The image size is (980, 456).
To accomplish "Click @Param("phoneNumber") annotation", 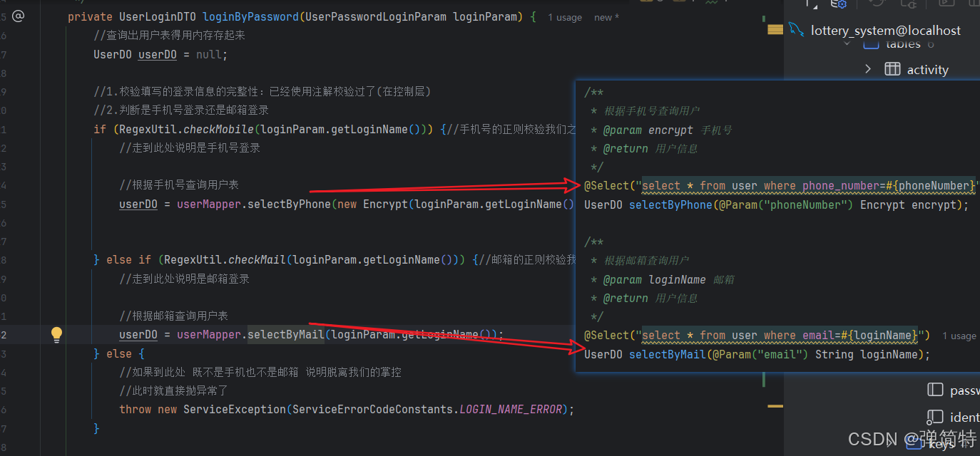I will coord(786,204).
